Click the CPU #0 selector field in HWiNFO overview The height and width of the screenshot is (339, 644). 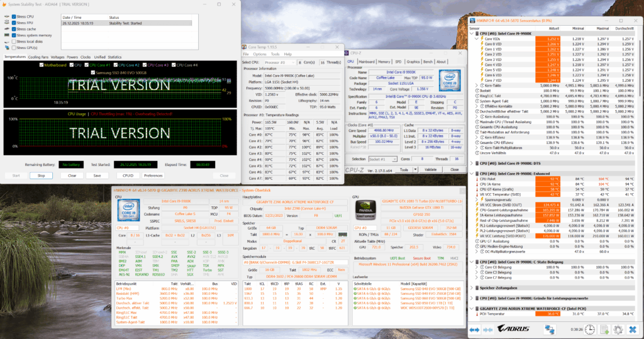[127, 228]
